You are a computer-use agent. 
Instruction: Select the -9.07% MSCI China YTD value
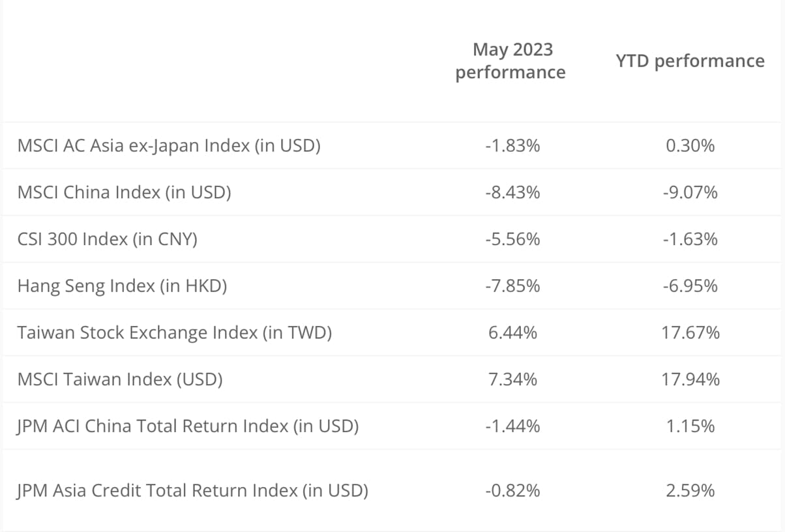point(690,192)
